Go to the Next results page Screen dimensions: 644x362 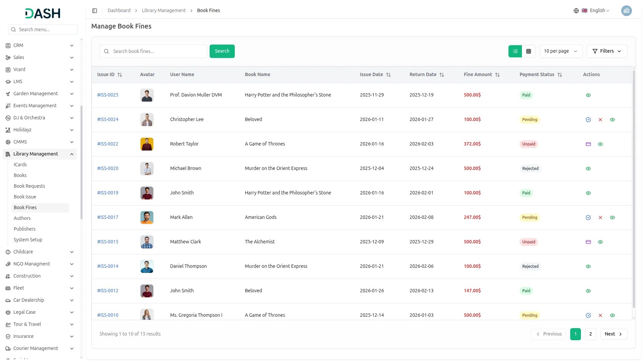pos(613,334)
